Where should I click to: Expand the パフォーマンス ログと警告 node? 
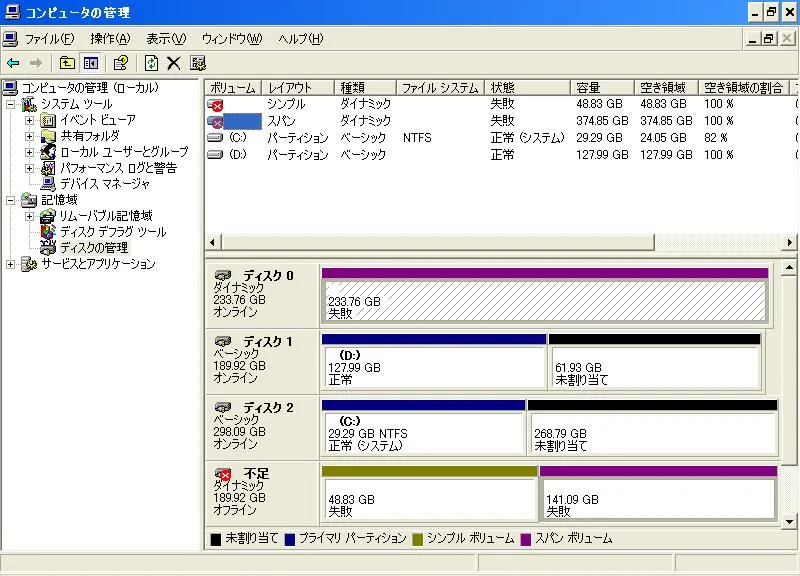coord(30,168)
